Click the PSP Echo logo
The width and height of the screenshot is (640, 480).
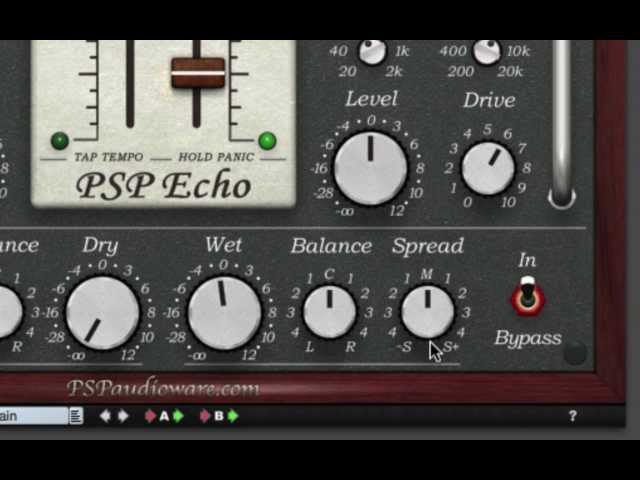(163, 186)
